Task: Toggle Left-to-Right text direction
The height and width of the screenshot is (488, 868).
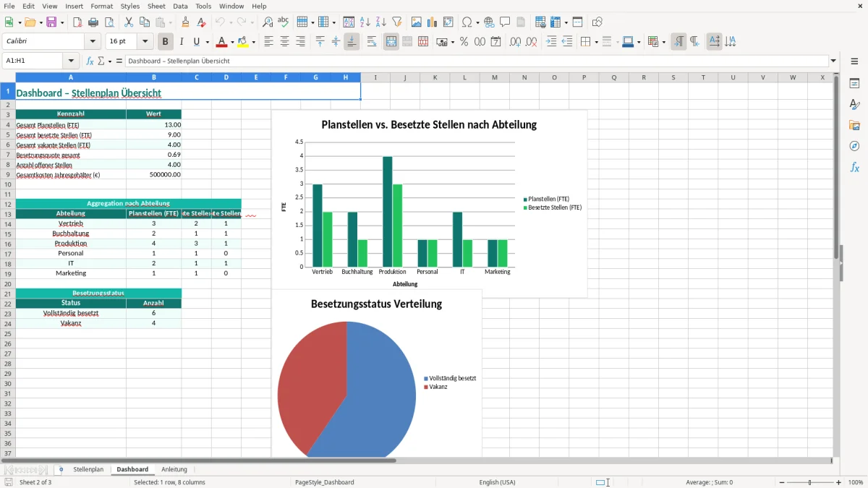Action: (678, 42)
